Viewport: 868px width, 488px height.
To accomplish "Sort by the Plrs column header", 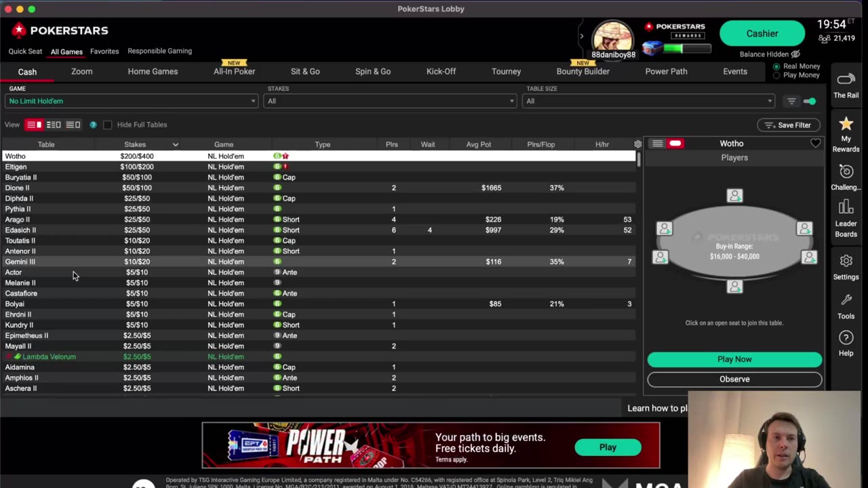I will coord(392,144).
